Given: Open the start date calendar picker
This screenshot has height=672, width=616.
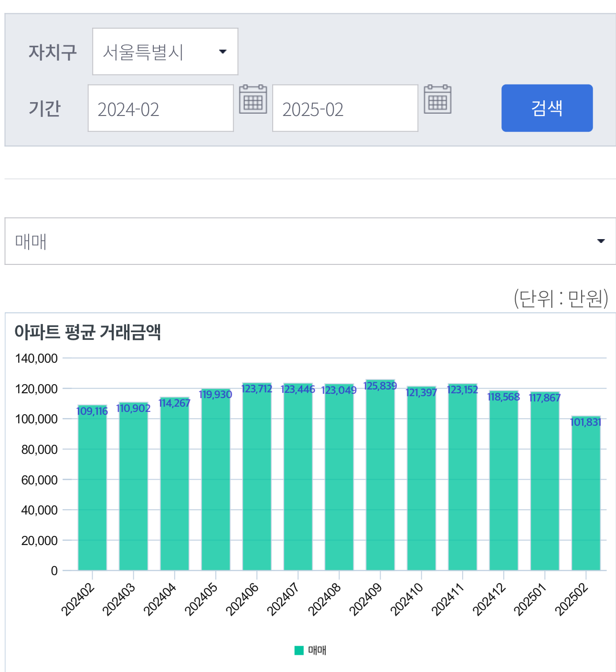Looking at the screenshot, I should click(x=253, y=99).
